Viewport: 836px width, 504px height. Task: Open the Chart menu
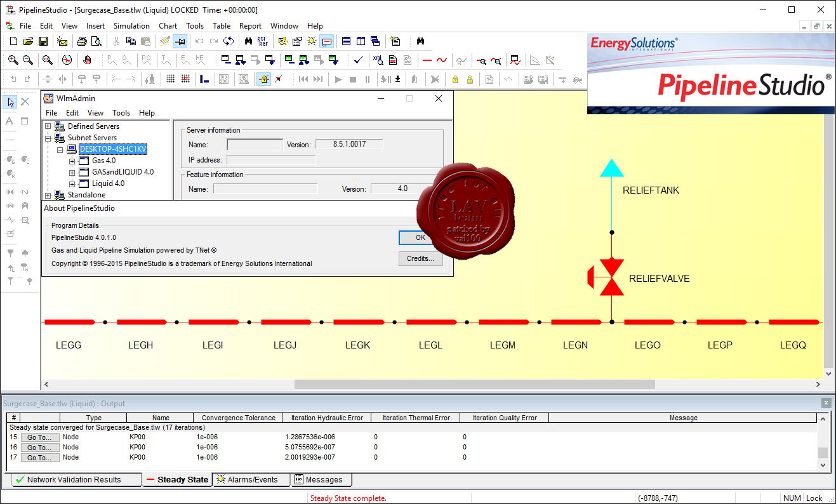click(168, 26)
